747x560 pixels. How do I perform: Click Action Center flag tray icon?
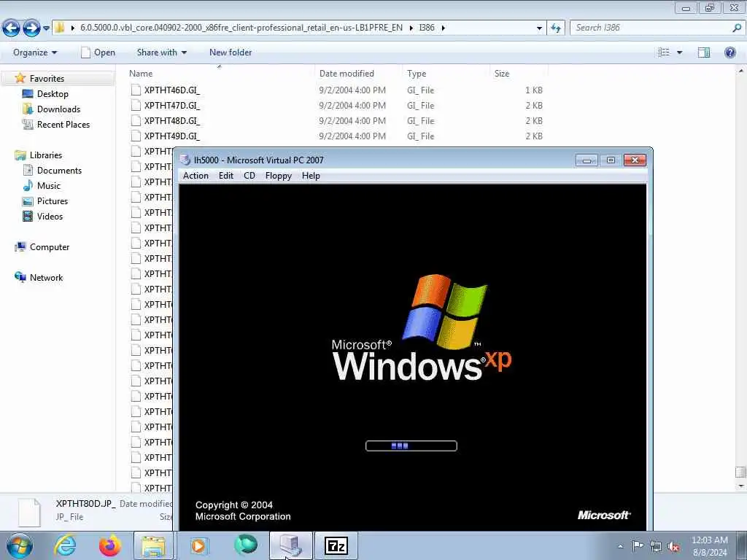point(638,545)
